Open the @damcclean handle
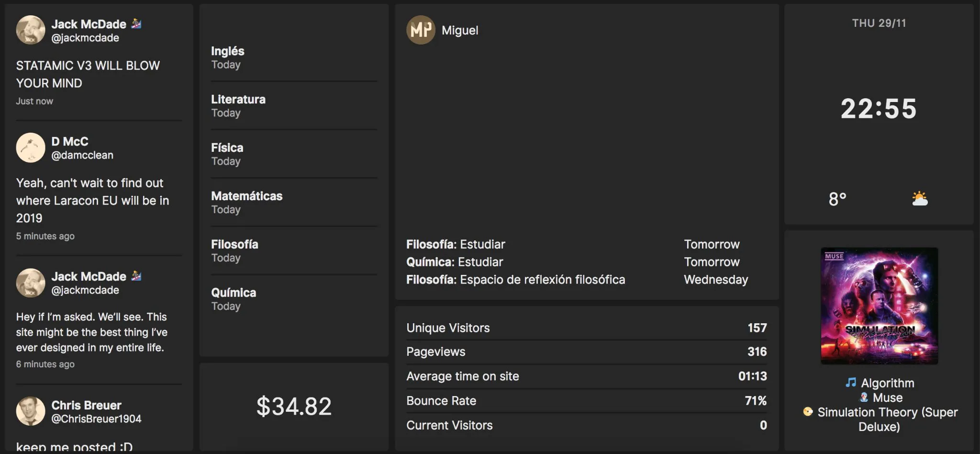 tap(82, 155)
